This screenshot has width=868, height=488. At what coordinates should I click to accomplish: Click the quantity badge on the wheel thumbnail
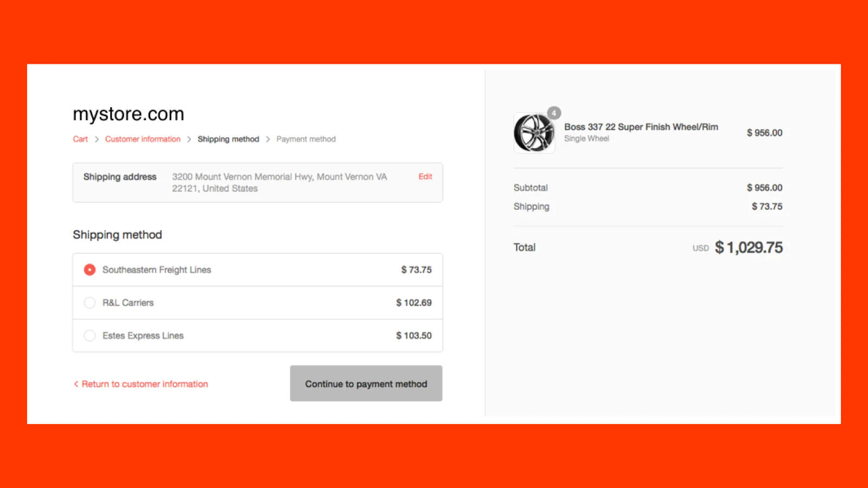click(x=554, y=113)
